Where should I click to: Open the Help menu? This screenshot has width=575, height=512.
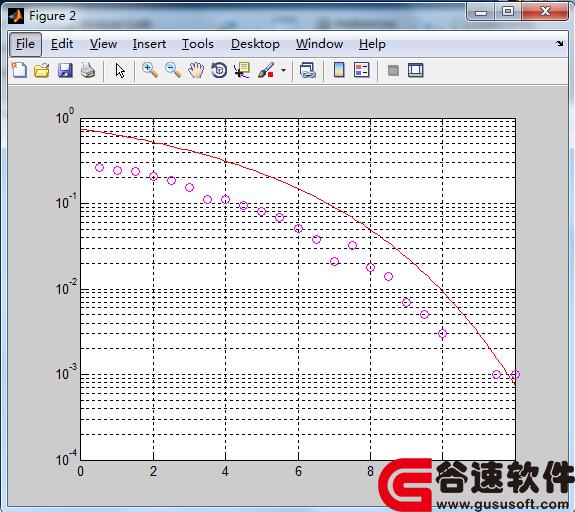372,44
